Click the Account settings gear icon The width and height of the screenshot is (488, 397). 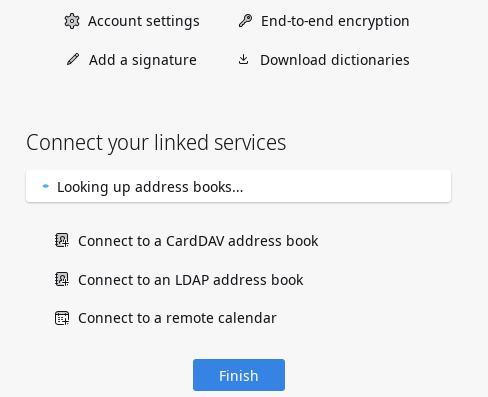(x=72, y=21)
